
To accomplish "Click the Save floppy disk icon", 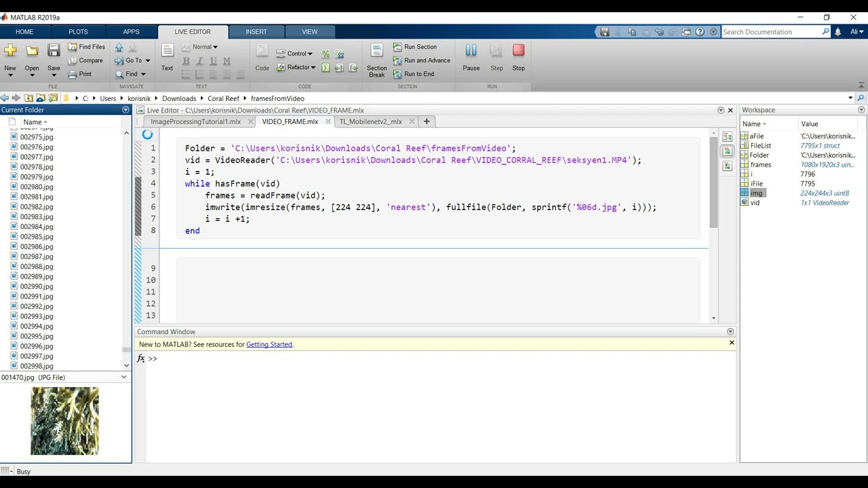I will click(x=54, y=50).
